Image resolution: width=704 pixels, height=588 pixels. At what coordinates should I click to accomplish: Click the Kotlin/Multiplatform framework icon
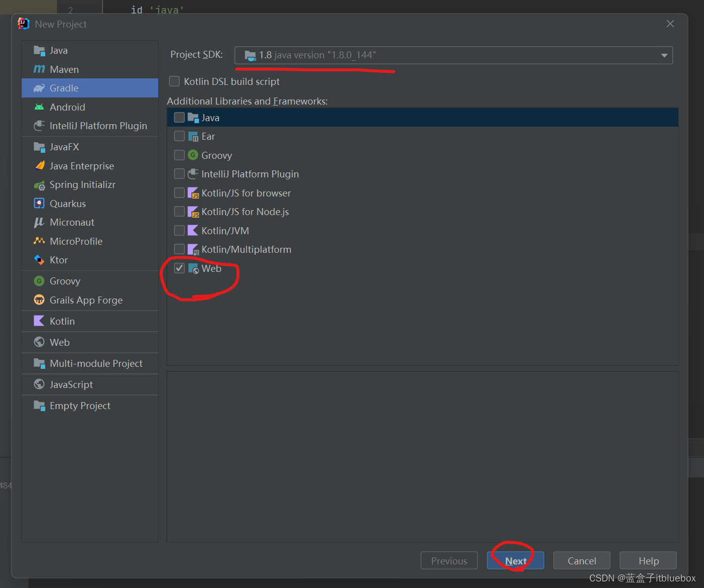coord(193,249)
